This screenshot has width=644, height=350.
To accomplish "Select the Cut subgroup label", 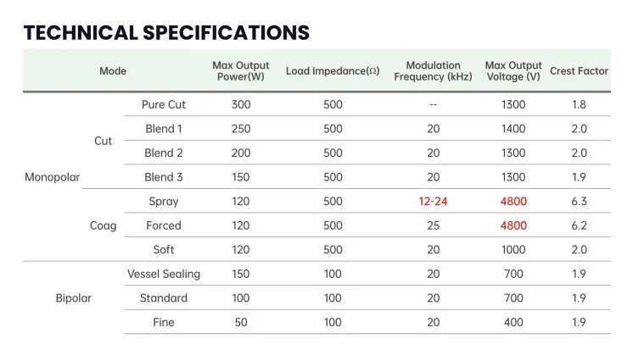I will click(x=103, y=141).
